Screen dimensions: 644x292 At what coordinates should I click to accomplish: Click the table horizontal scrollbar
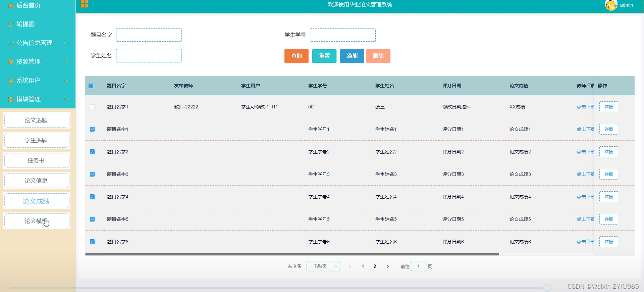(292, 254)
